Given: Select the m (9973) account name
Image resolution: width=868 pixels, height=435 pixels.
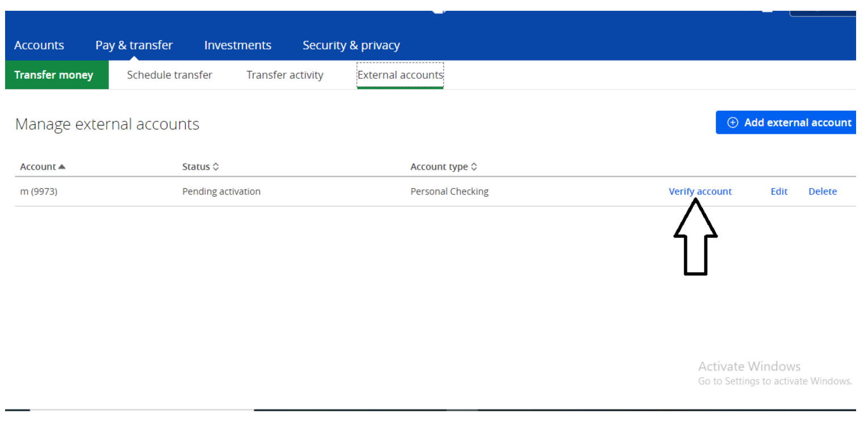Looking at the screenshot, I should tap(39, 192).
